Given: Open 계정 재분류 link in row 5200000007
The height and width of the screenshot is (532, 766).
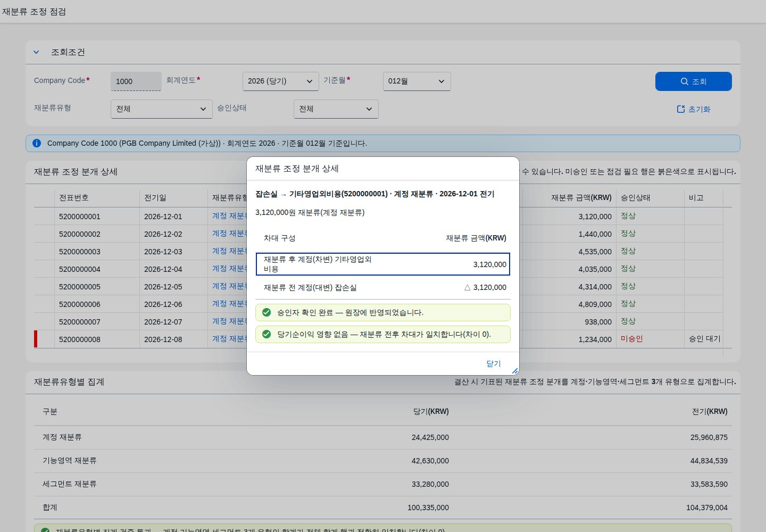Looking at the screenshot, I should coord(229,321).
